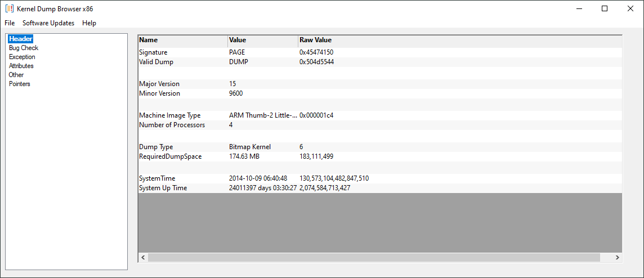Open the Help menu
Viewport: 644px width, 278px height.
coord(89,23)
